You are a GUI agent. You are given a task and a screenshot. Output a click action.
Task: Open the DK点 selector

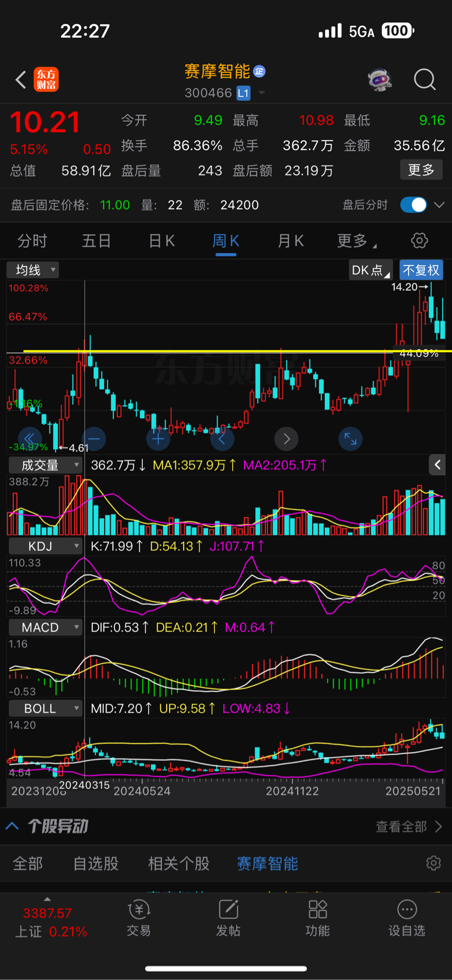[x=371, y=270]
